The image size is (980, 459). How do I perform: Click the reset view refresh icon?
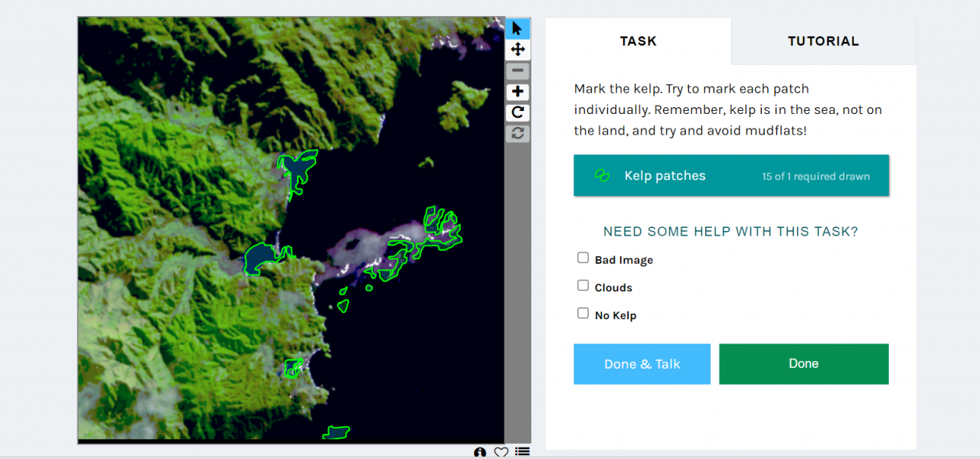pyautogui.click(x=518, y=133)
